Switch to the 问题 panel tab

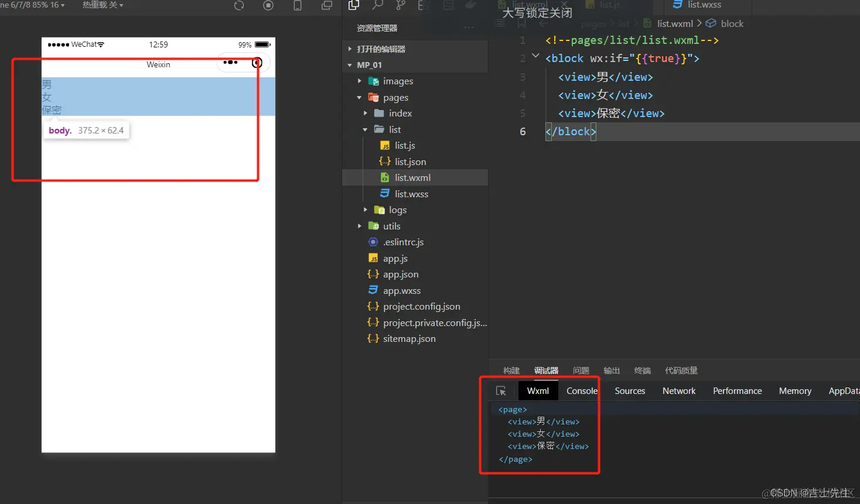(581, 371)
